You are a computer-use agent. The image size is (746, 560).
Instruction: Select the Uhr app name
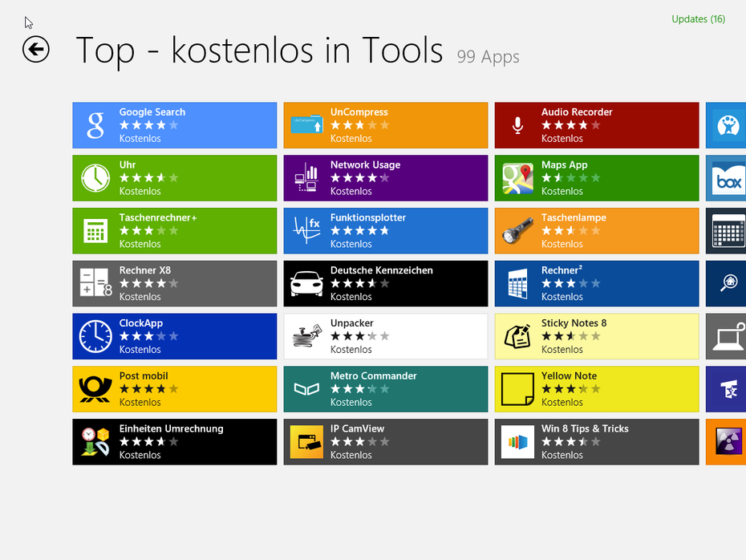pyautogui.click(x=128, y=164)
